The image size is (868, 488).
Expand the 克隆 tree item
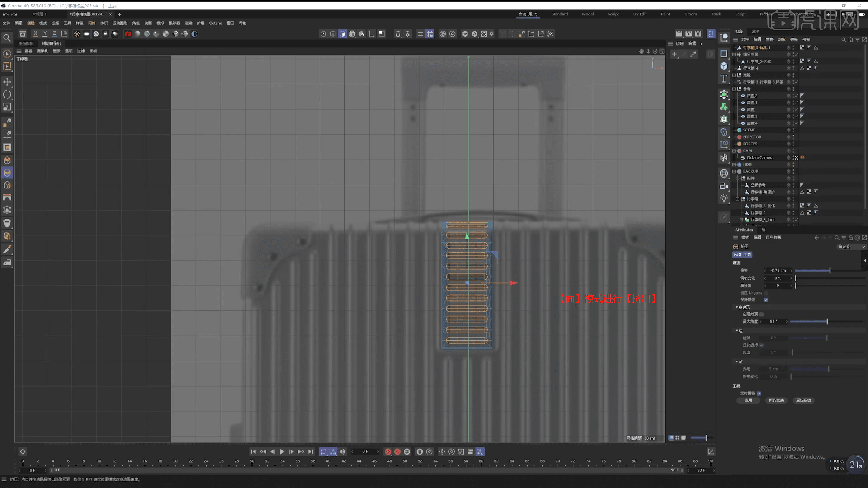[734, 75]
